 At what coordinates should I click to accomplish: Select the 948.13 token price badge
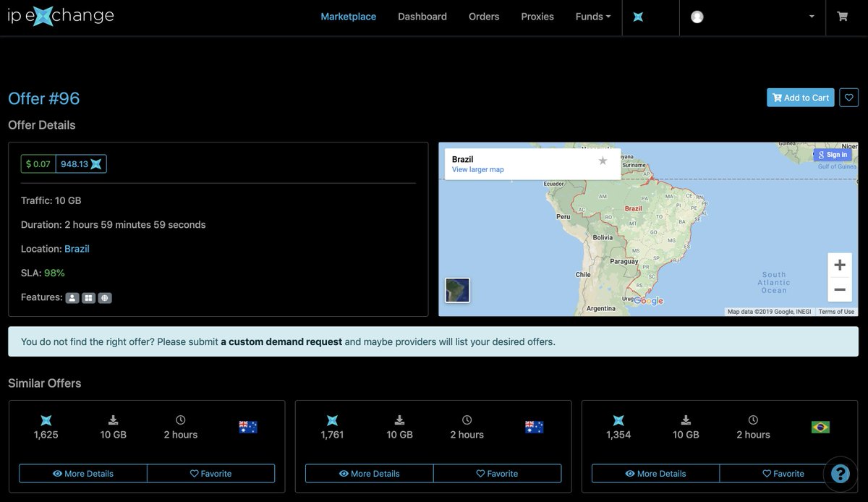81,164
